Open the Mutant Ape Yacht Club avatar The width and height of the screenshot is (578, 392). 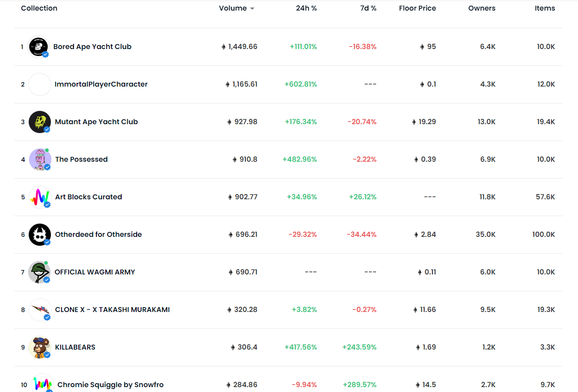coord(40,122)
